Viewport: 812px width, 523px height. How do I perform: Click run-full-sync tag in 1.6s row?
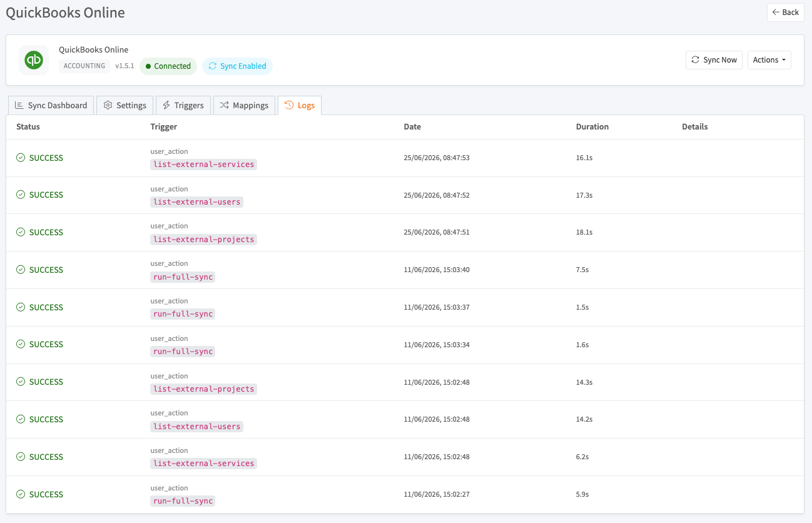pyautogui.click(x=183, y=352)
